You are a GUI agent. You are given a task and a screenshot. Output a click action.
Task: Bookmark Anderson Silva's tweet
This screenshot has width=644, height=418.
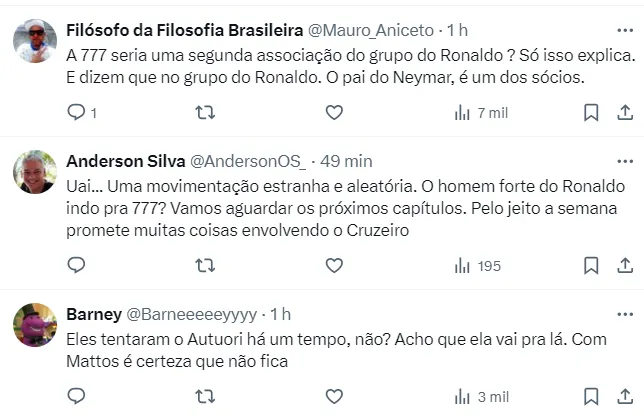[591, 265]
